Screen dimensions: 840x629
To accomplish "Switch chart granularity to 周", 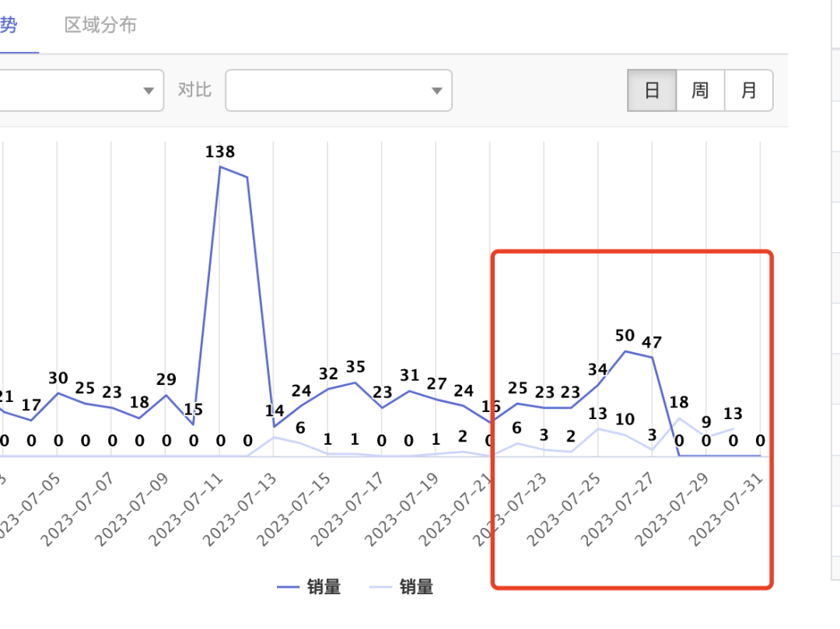I will pyautogui.click(x=700, y=91).
